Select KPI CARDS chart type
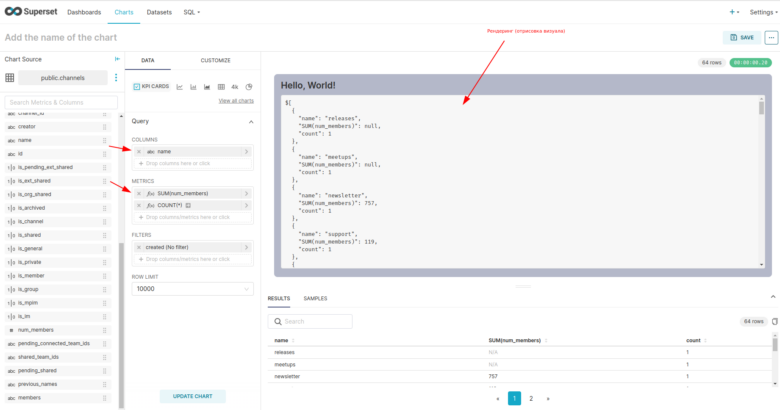Screen dimensions: 780x410 151,87
